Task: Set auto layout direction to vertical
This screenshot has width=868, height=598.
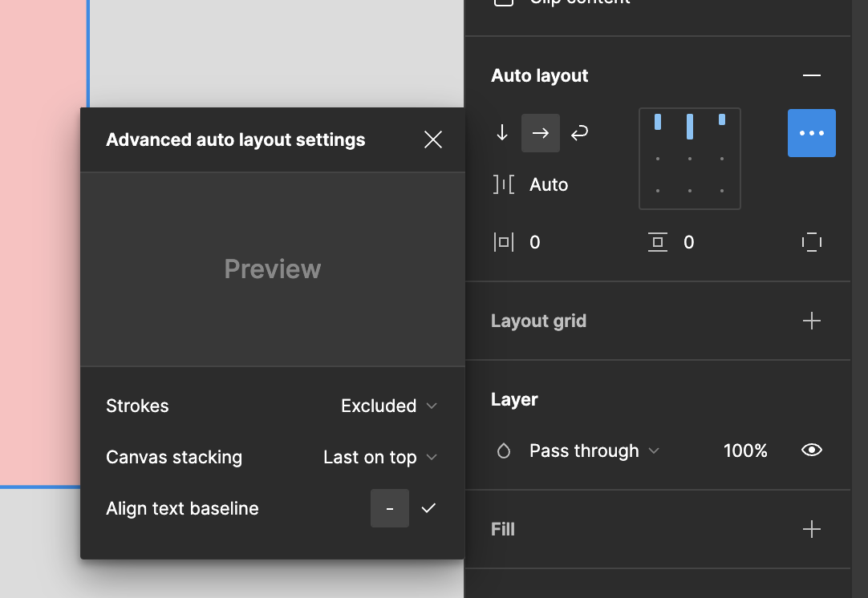Action: pos(502,133)
